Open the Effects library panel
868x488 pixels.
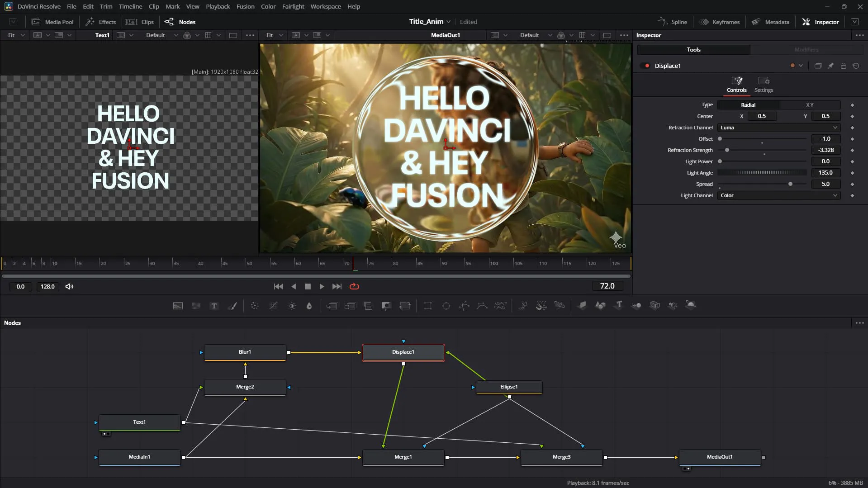click(101, 22)
